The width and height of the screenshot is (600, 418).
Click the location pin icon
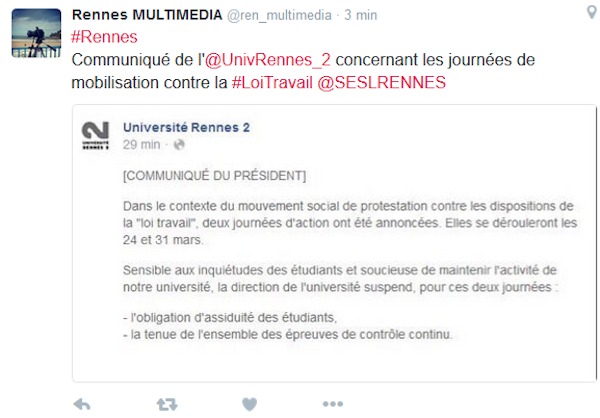click(x=592, y=13)
